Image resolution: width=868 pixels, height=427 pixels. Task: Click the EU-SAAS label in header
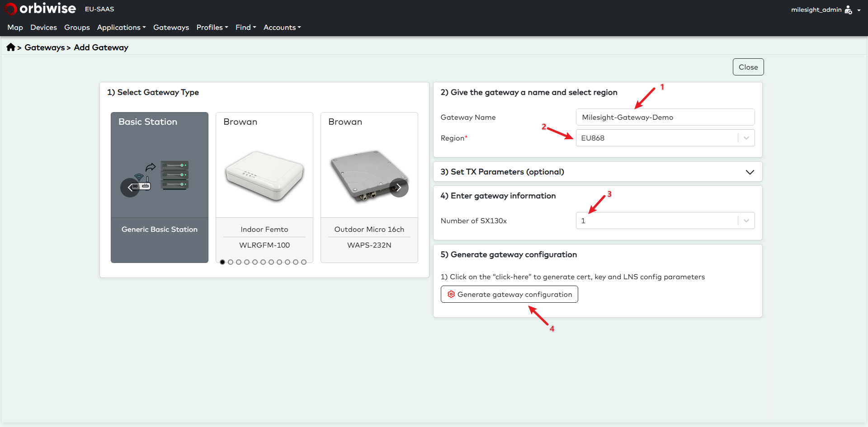tap(99, 9)
